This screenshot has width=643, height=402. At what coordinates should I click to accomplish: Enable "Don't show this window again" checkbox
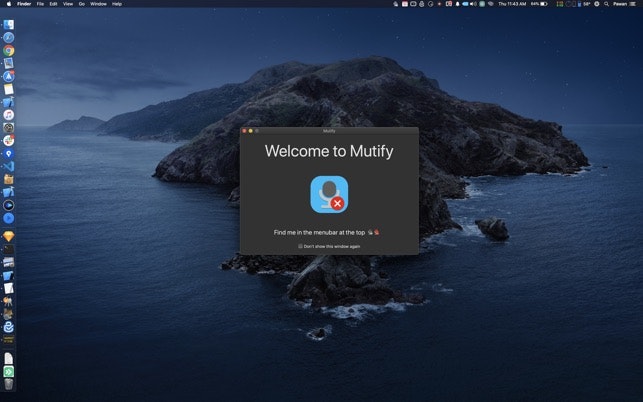coord(300,246)
